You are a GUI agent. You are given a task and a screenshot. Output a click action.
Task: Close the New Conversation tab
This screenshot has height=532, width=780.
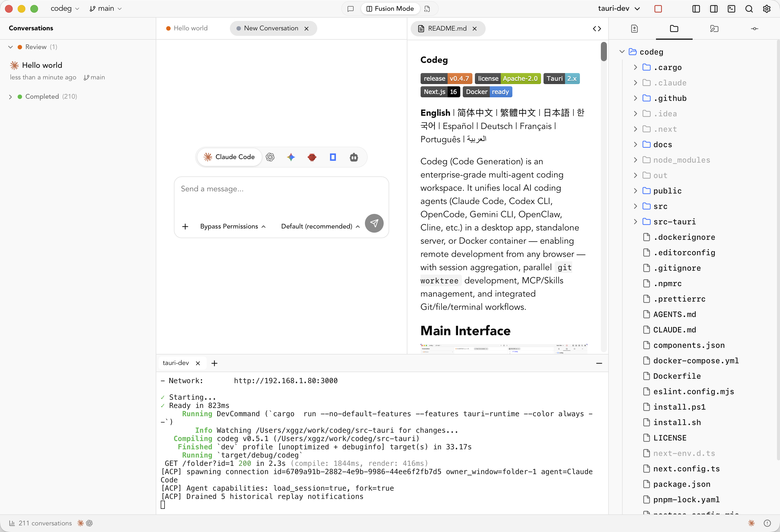tap(306, 29)
